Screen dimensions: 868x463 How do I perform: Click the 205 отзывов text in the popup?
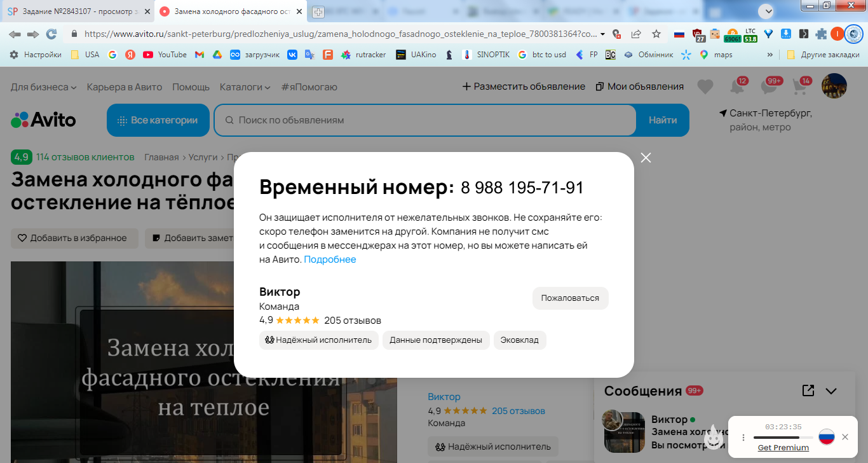(x=353, y=321)
